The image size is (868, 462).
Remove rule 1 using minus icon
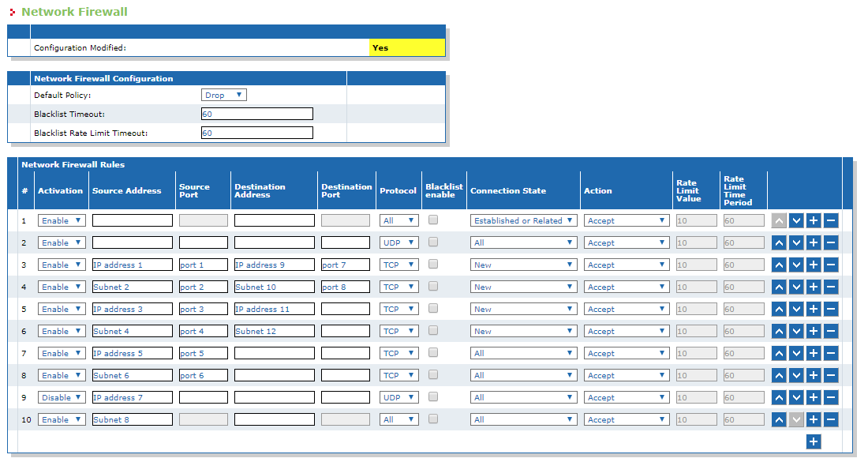pos(830,220)
